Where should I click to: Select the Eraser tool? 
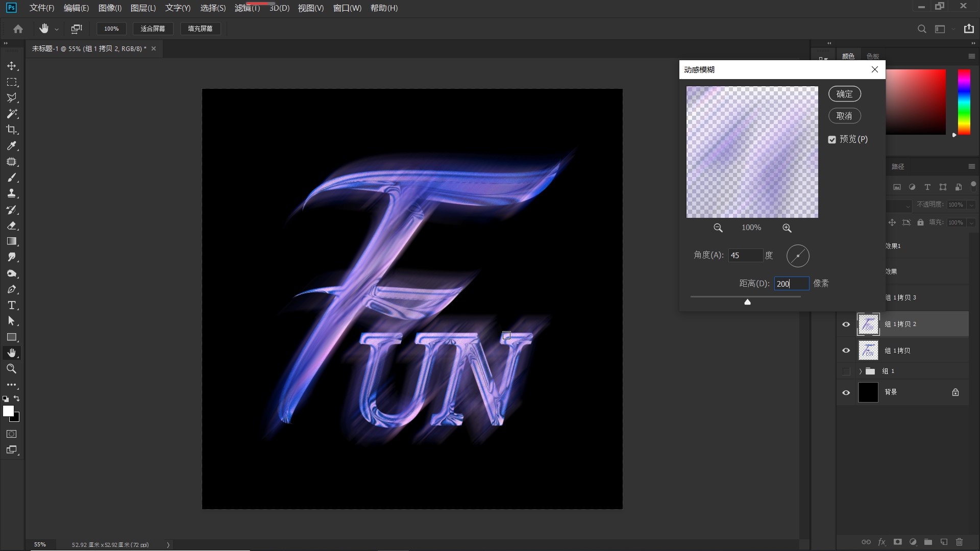(11, 226)
